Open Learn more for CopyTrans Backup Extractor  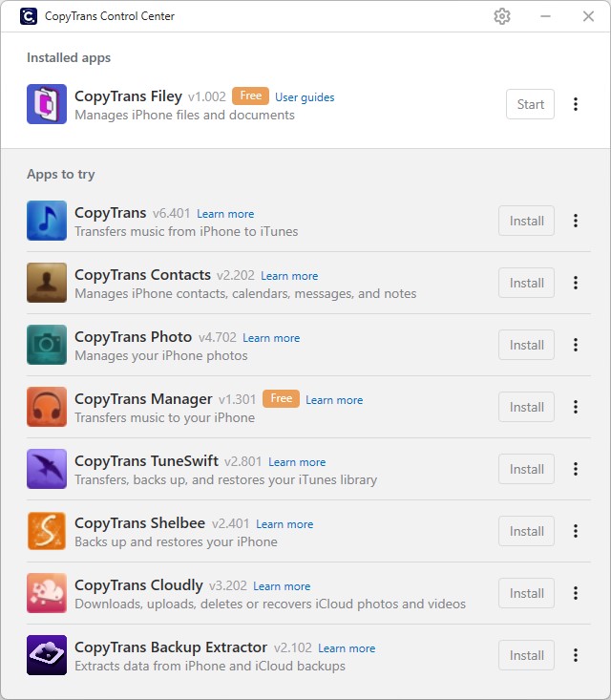[347, 648]
